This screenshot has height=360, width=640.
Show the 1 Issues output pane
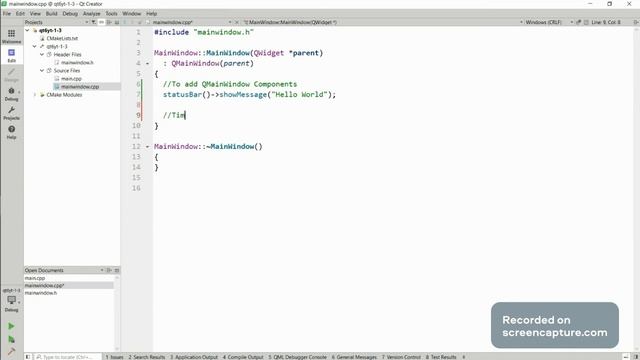(x=114, y=357)
